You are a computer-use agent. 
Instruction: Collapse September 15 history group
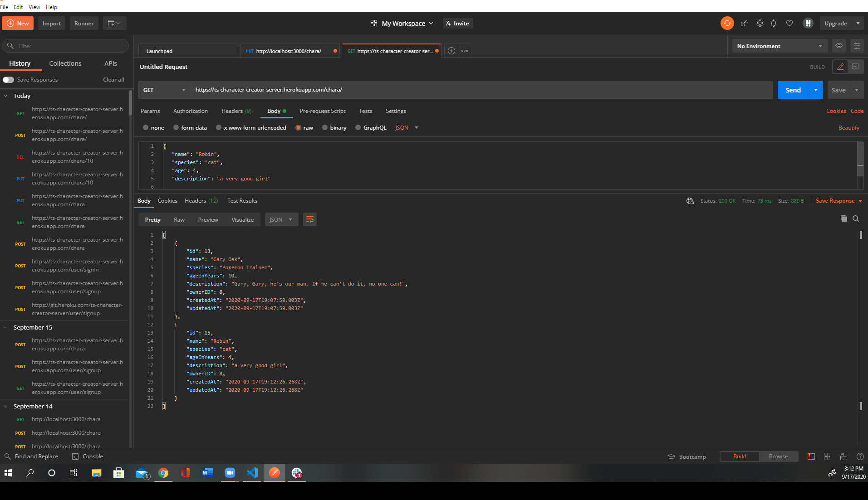6,327
